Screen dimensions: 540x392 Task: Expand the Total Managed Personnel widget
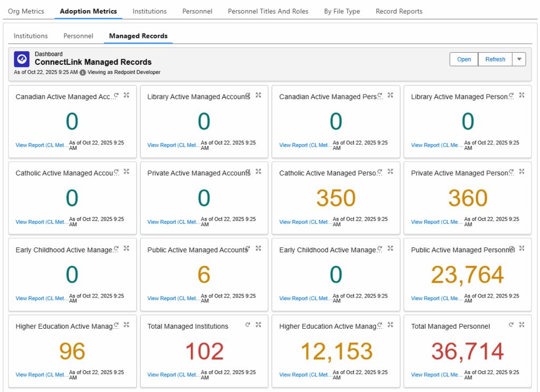[522, 325]
